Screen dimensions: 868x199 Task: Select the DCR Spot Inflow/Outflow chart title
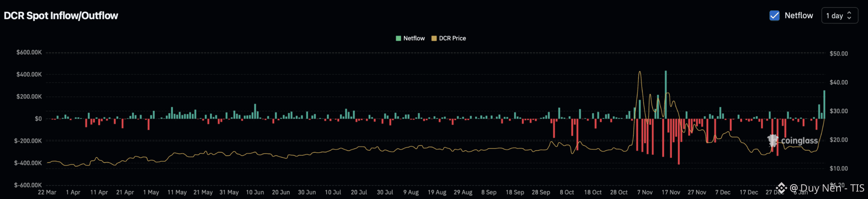61,16
